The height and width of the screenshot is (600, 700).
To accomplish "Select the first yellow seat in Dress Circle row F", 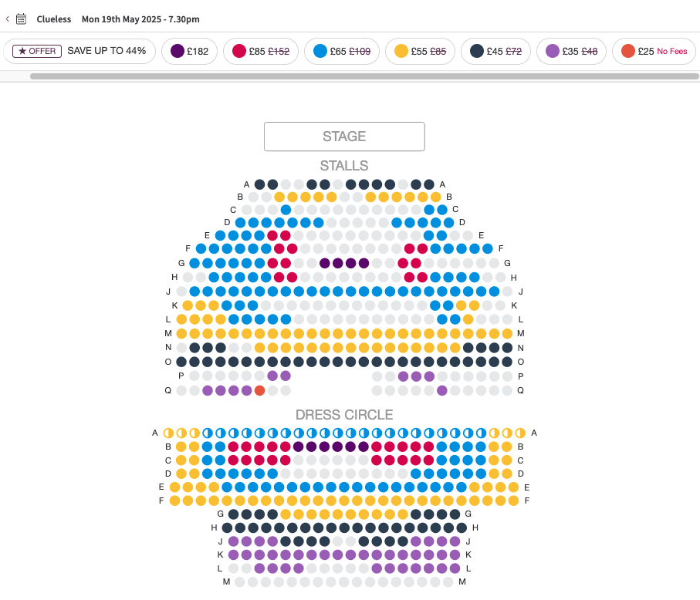I will pyautogui.click(x=174, y=501).
